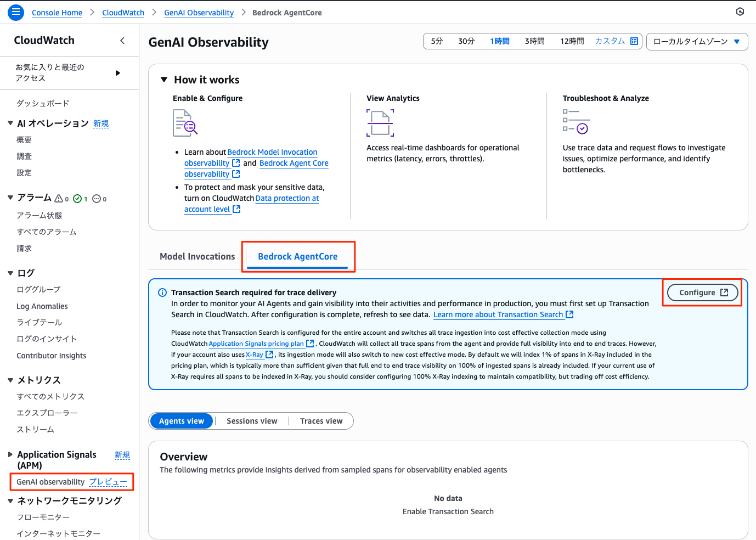Image resolution: width=756 pixels, height=540 pixels.
Task: Open ストリーム in the sidebar
Action: pos(35,429)
